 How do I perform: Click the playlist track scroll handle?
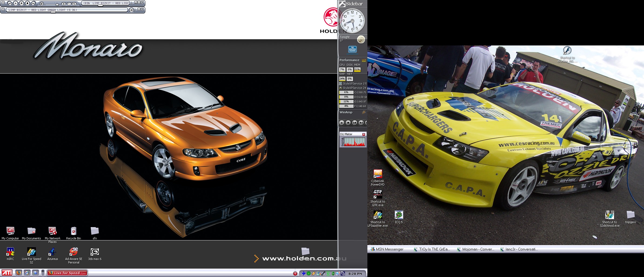point(53,12)
